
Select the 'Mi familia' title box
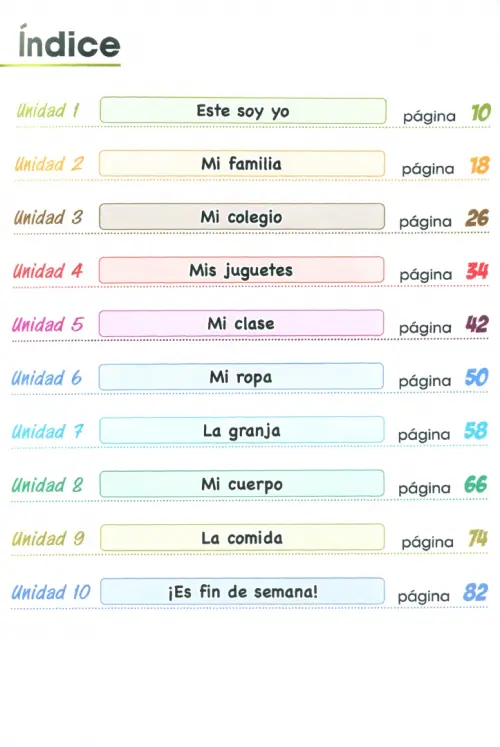click(242, 164)
